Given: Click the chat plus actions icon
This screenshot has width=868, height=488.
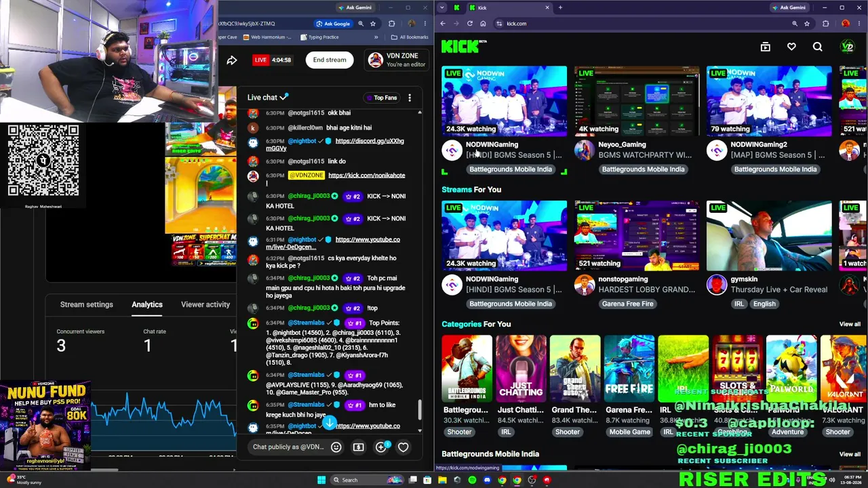Looking at the screenshot, I should (x=381, y=447).
